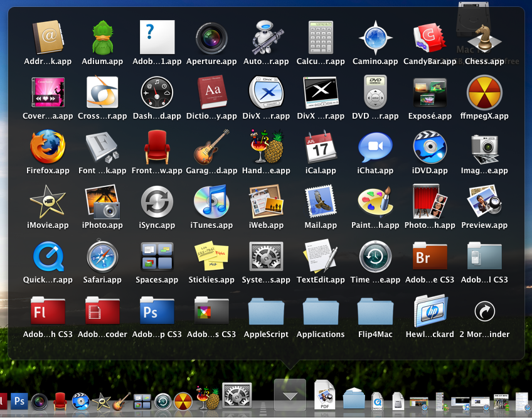Image resolution: width=532 pixels, height=418 pixels.
Task: Launch Chess.app knight icon
Action: pos(484,38)
